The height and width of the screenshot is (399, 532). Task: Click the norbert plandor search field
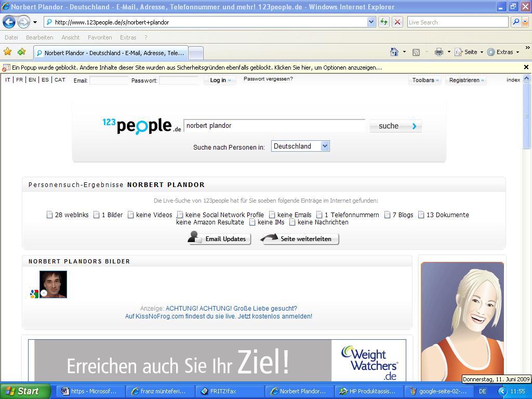click(274, 126)
